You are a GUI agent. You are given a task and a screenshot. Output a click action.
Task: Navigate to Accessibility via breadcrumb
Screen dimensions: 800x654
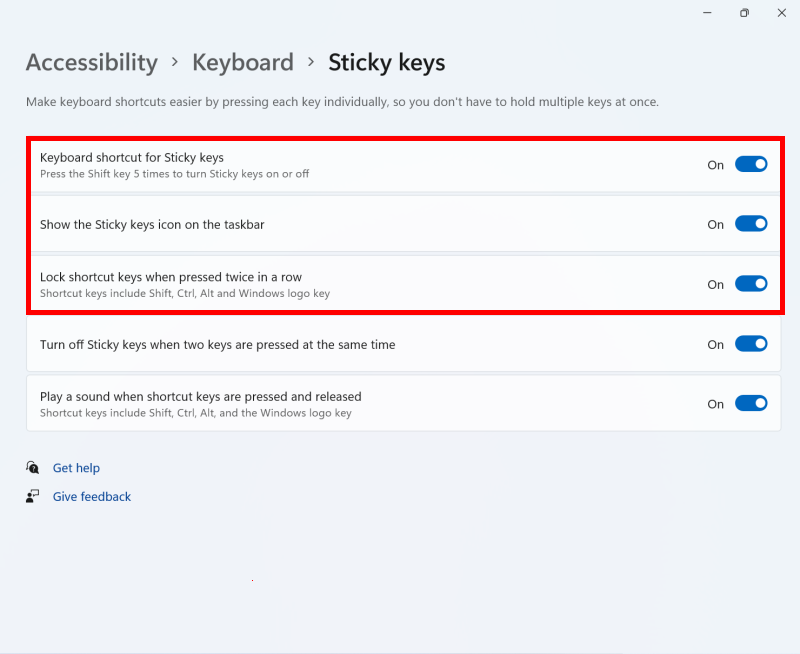[x=91, y=62]
